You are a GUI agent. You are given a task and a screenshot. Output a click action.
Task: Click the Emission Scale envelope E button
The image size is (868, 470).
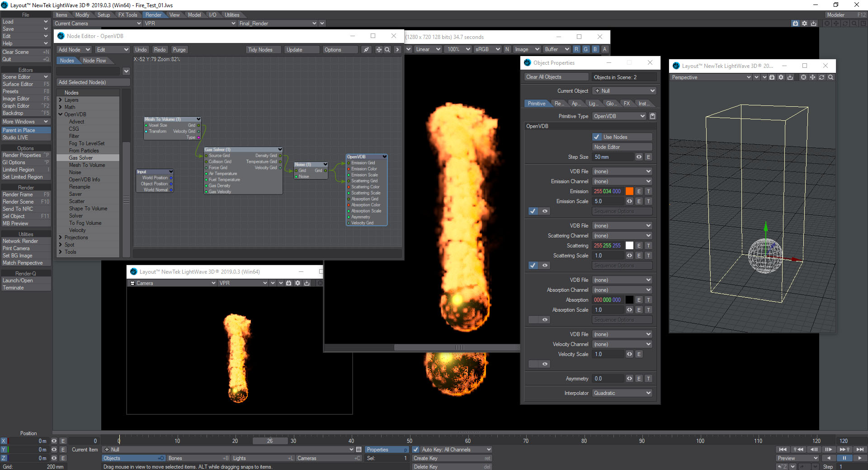tap(639, 201)
